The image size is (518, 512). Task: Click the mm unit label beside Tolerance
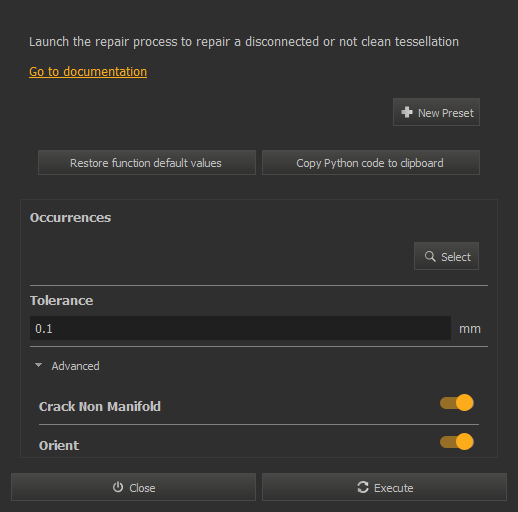(470, 329)
